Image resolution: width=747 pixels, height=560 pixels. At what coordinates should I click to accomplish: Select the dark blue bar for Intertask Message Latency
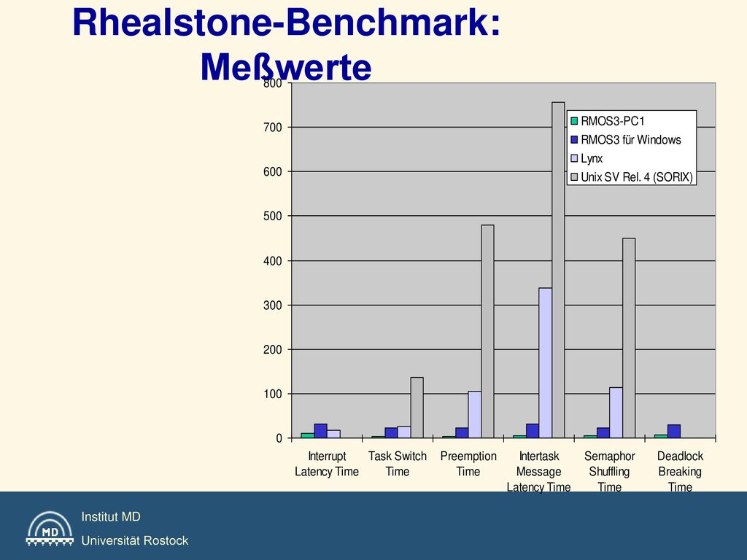point(533,431)
